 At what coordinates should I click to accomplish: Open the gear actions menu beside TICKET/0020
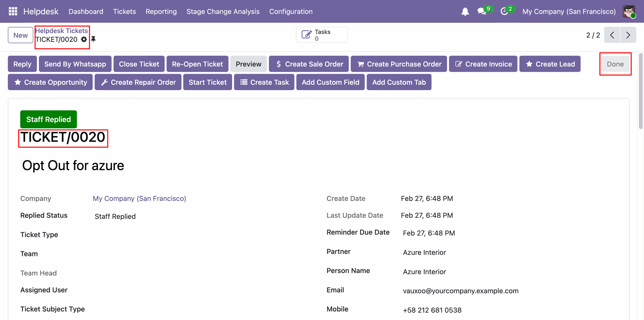coord(84,40)
